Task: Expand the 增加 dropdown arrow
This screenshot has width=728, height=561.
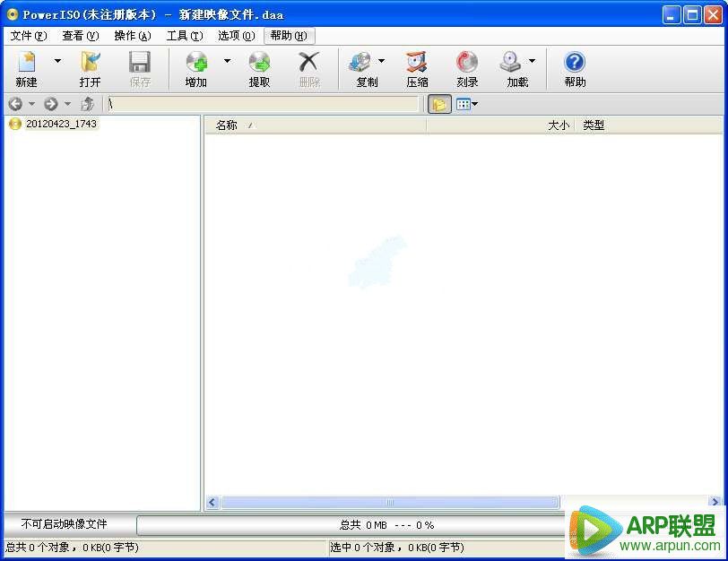Action: [x=227, y=61]
